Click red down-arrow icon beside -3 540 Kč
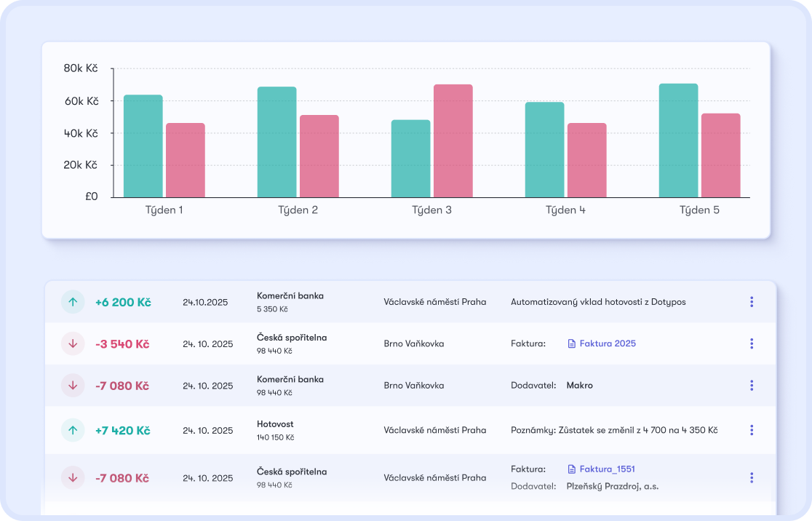 pyautogui.click(x=73, y=343)
